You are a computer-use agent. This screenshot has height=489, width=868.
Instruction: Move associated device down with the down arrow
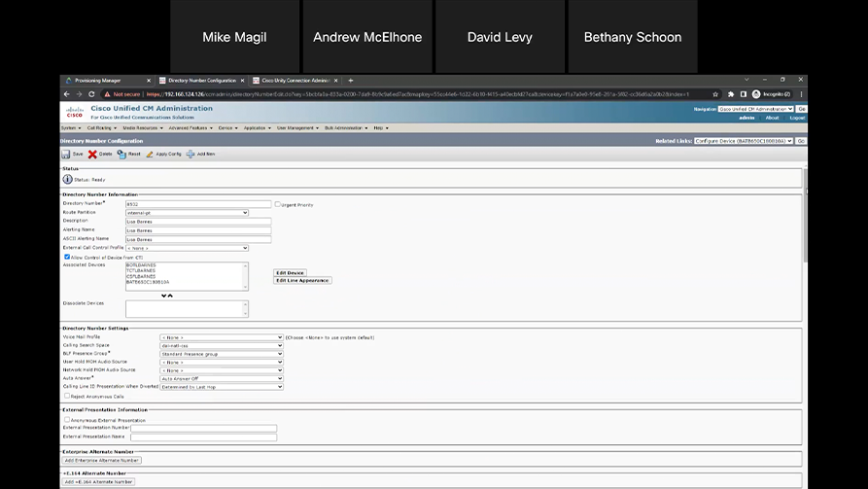point(164,296)
